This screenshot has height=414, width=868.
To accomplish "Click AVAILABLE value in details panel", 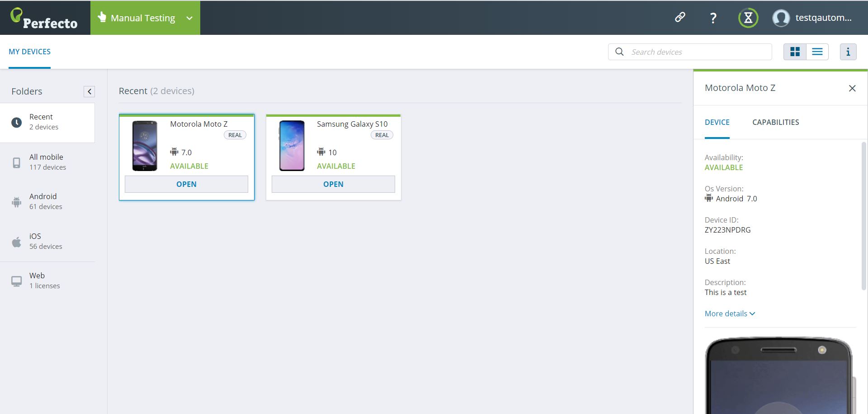I will pyautogui.click(x=724, y=167).
